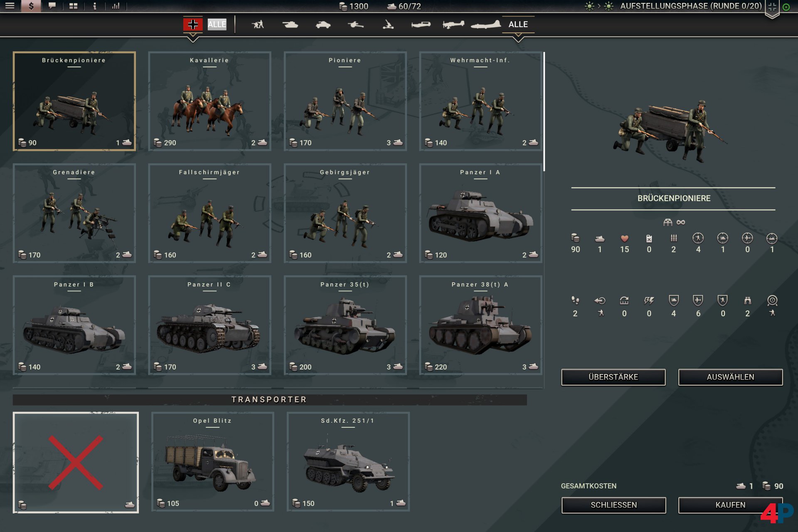Open the dropdown arrow under AUFSTELLUNGSPHASE
798x532 pixels.
click(x=772, y=16)
